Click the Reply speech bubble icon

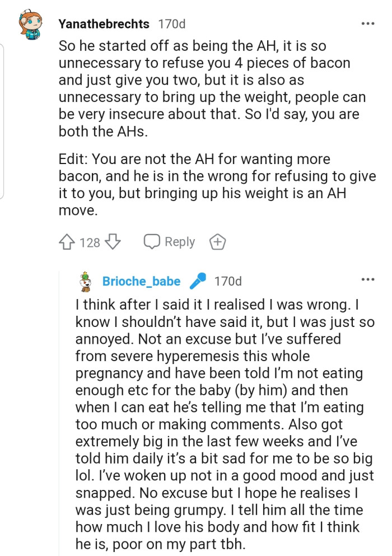coord(151,241)
